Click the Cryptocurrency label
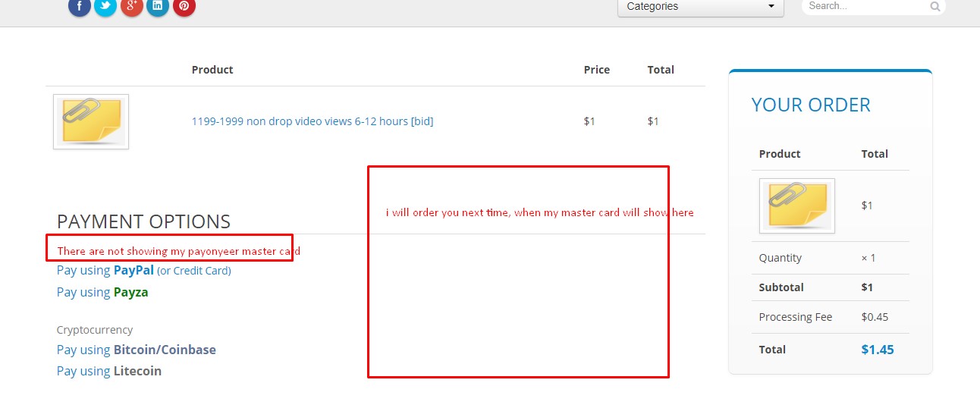 95,330
